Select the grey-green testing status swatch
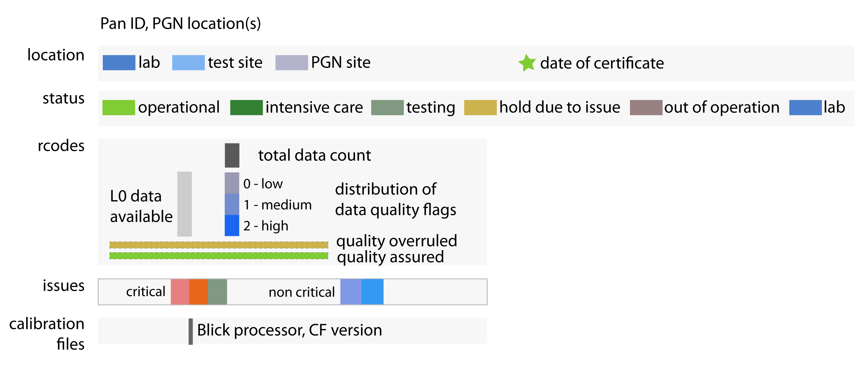868x365 pixels. coord(387,108)
